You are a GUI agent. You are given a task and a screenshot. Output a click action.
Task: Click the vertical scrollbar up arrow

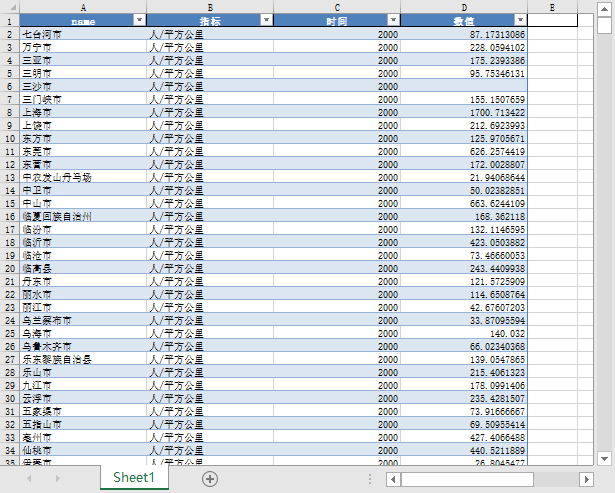coord(604,9)
